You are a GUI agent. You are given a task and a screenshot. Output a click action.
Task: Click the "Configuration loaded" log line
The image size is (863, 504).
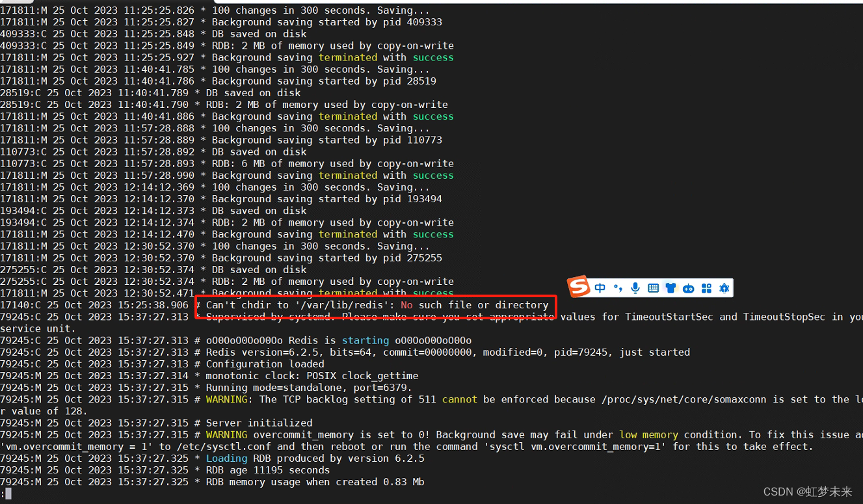[x=162, y=364]
